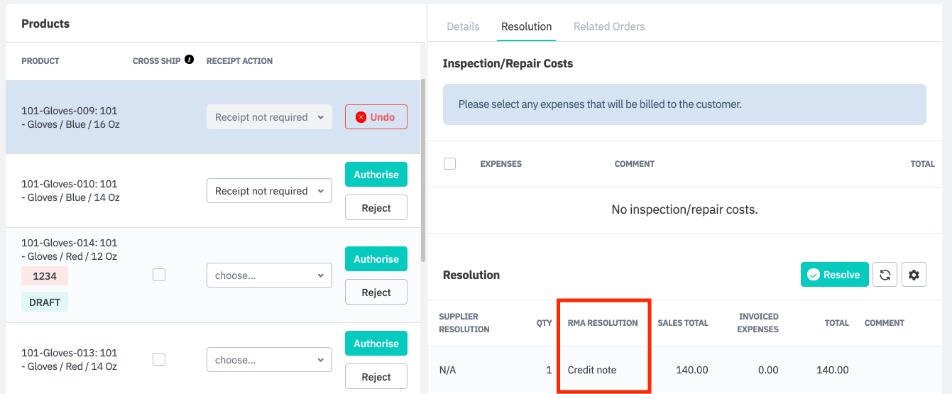Select all expenses header checkbox
952x394 pixels.
[x=449, y=163]
